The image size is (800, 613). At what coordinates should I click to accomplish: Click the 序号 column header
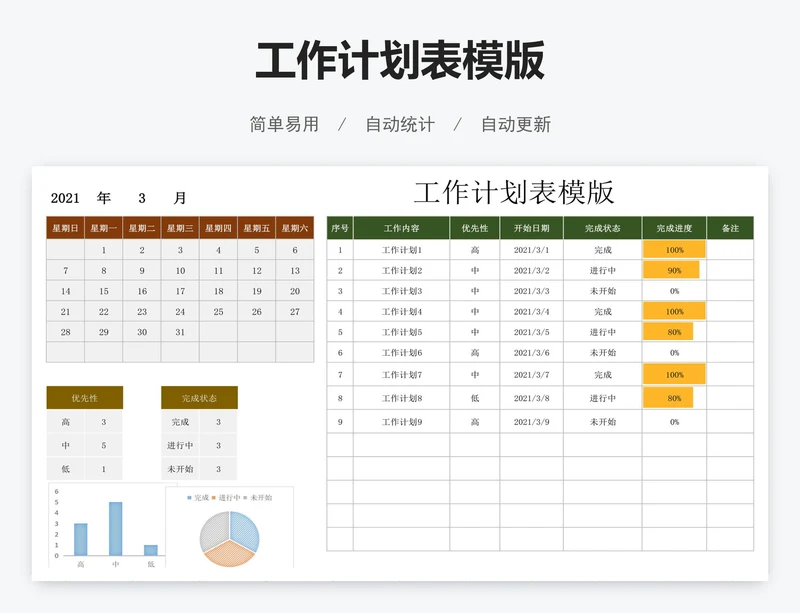340,228
